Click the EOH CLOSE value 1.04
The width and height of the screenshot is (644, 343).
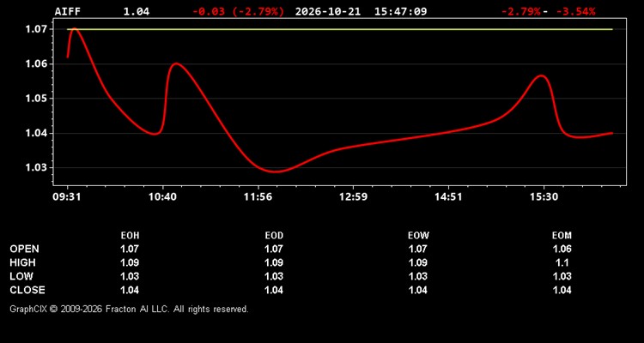pos(130,290)
